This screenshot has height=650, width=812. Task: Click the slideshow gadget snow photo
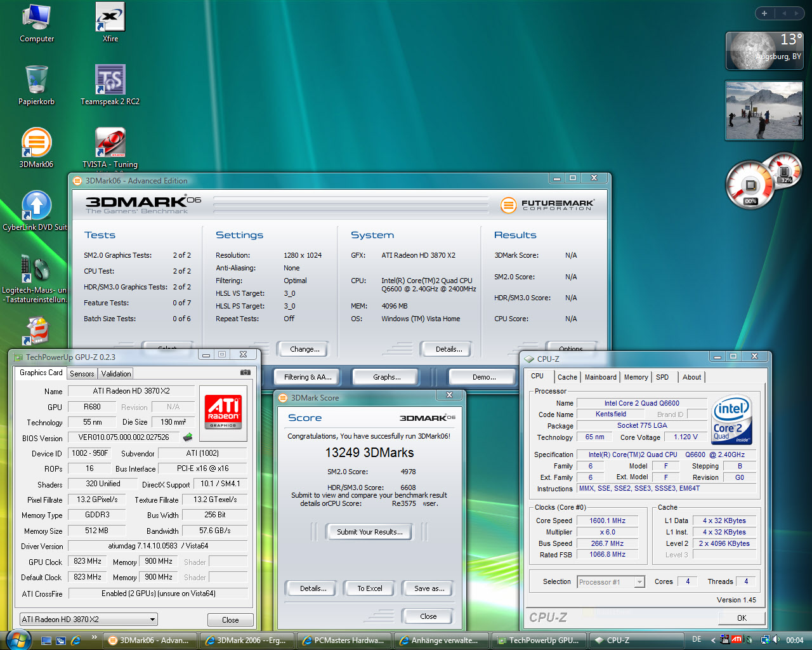click(x=764, y=111)
